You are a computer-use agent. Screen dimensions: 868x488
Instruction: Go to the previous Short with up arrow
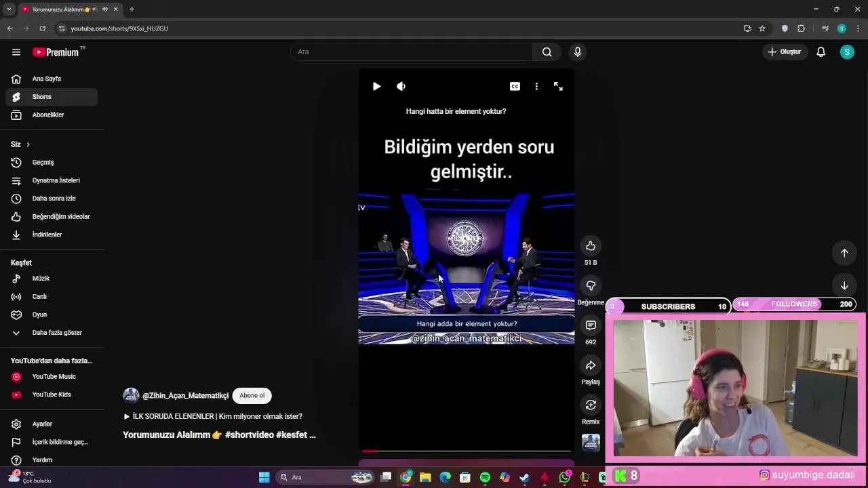(844, 253)
